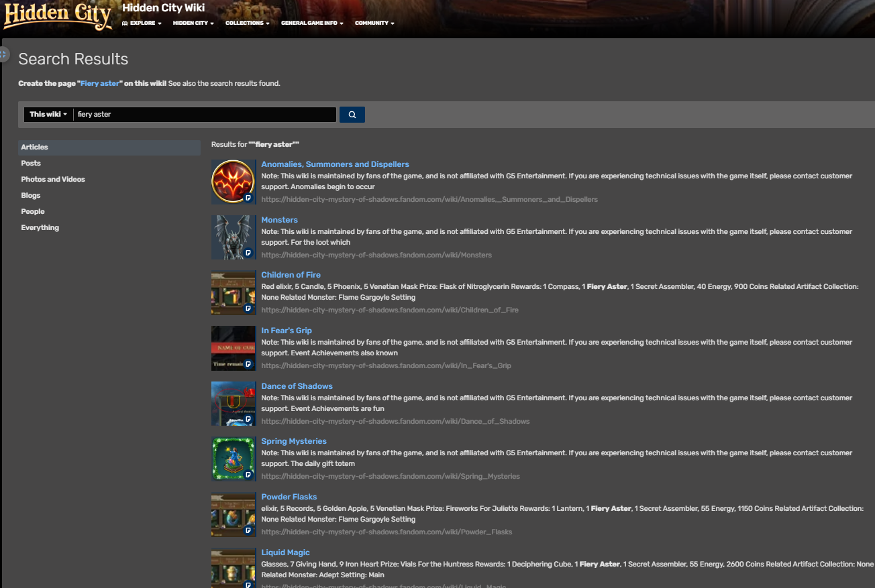Viewport: 875px width, 588px height.
Task: Expand the Collections menu
Action: point(248,23)
